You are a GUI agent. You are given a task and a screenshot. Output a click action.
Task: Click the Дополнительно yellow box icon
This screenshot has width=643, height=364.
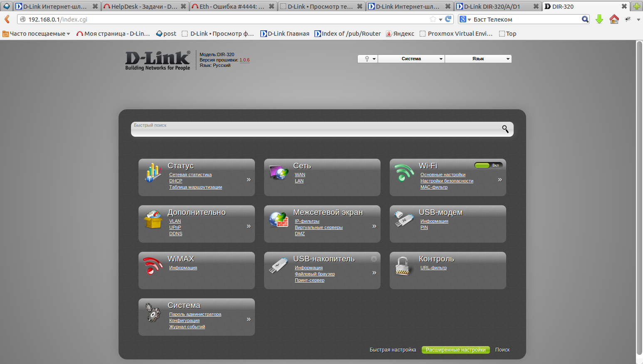coord(153,219)
